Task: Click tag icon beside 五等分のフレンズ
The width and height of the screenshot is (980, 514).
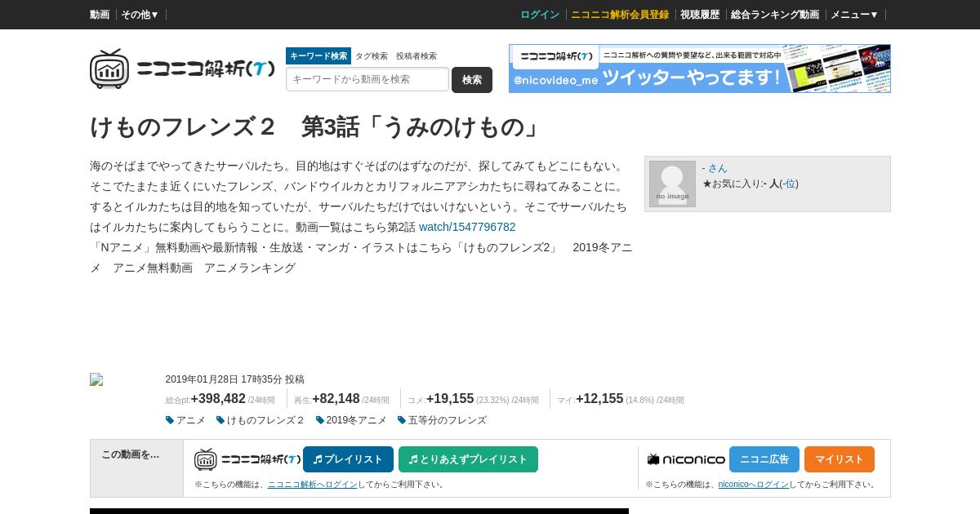Action: (402, 420)
